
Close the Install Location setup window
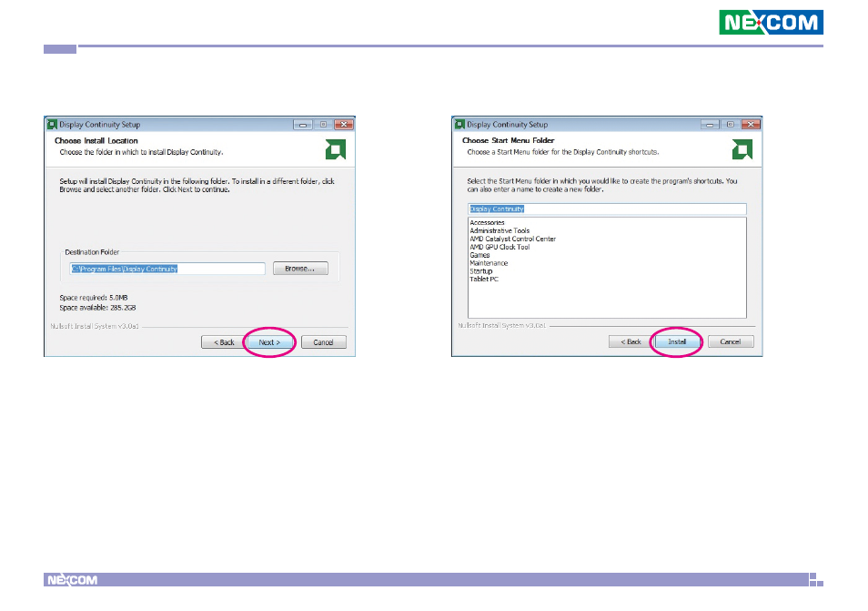click(x=344, y=125)
